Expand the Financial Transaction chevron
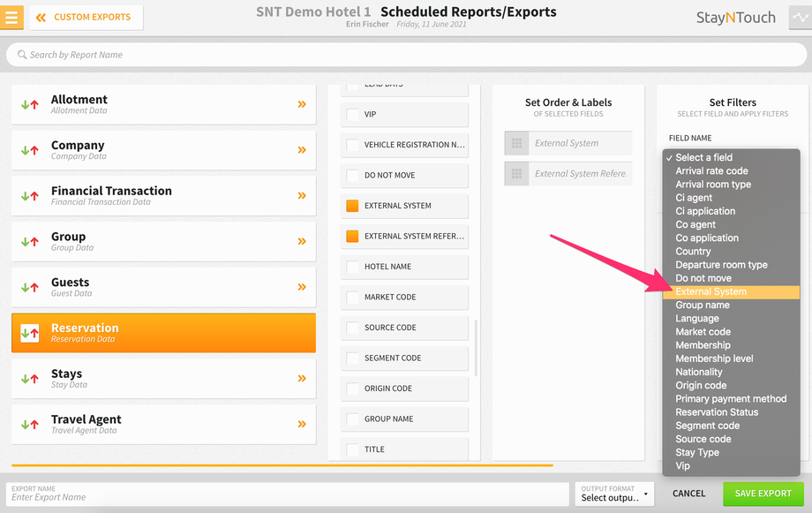The image size is (812, 513). point(302,196)
